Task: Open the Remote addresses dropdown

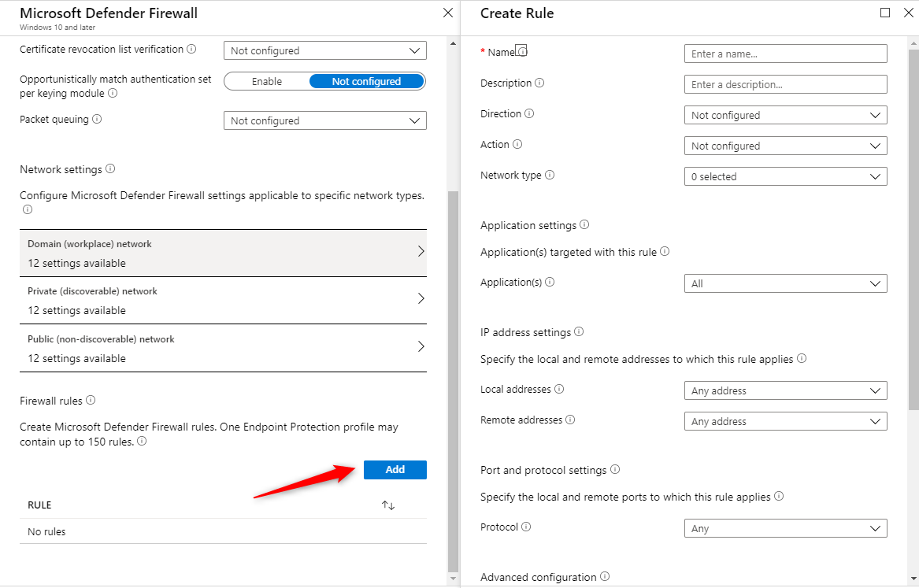Action: click(x=785, y=421)
